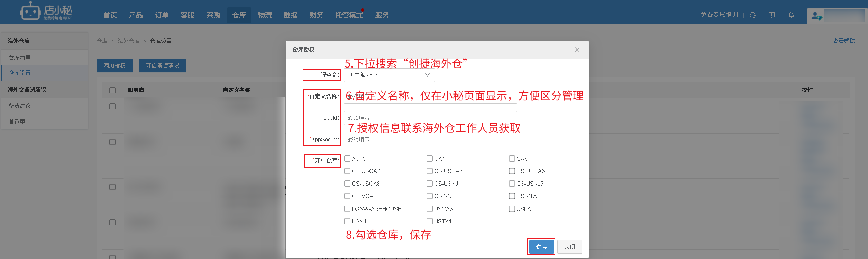Open the customer support headset icon

coord(752,15)
